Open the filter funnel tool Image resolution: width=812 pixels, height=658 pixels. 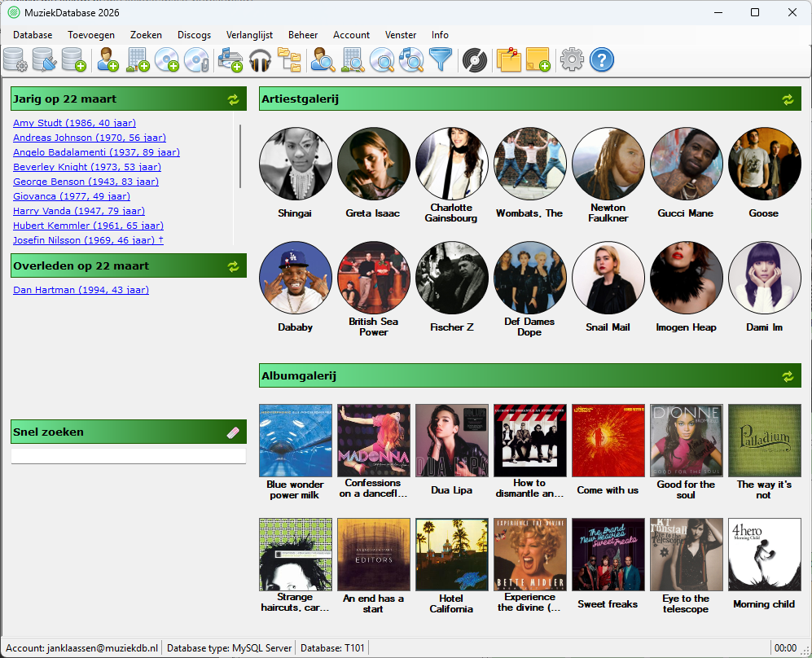440,59
